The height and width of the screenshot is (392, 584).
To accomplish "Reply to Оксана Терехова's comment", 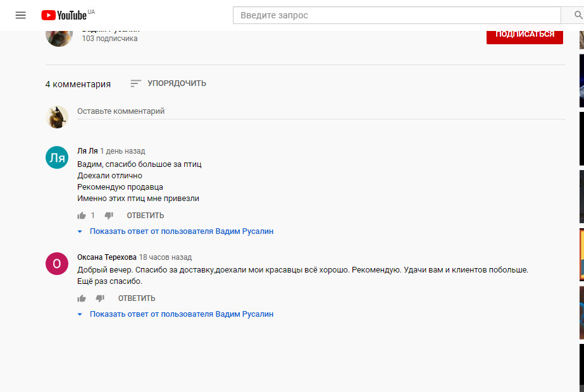I will pyautogui.click(x=137, y=298).
